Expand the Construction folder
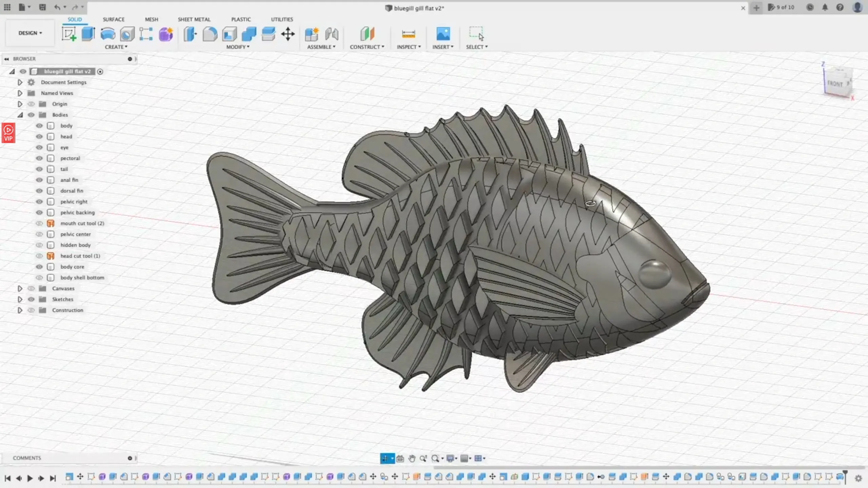Viewport: 868px width, 488px height. tap(20, 310)
